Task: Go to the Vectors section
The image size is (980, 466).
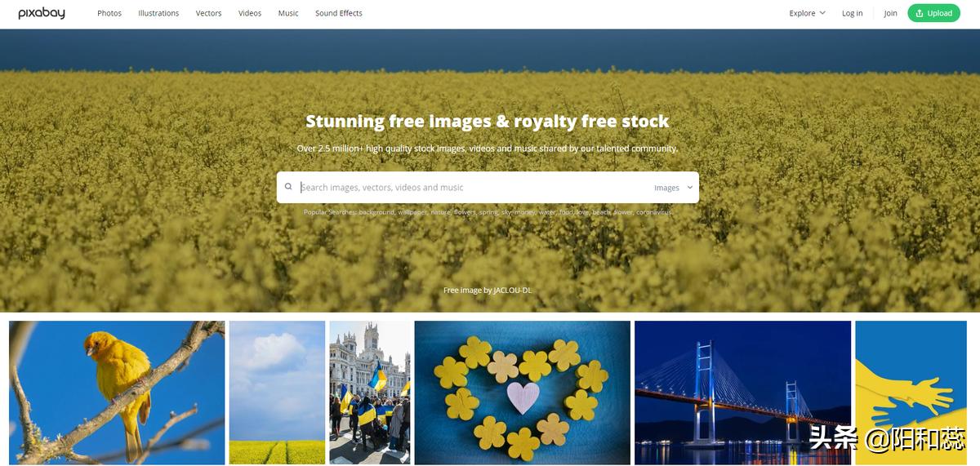Action: (x=208, y=13)
